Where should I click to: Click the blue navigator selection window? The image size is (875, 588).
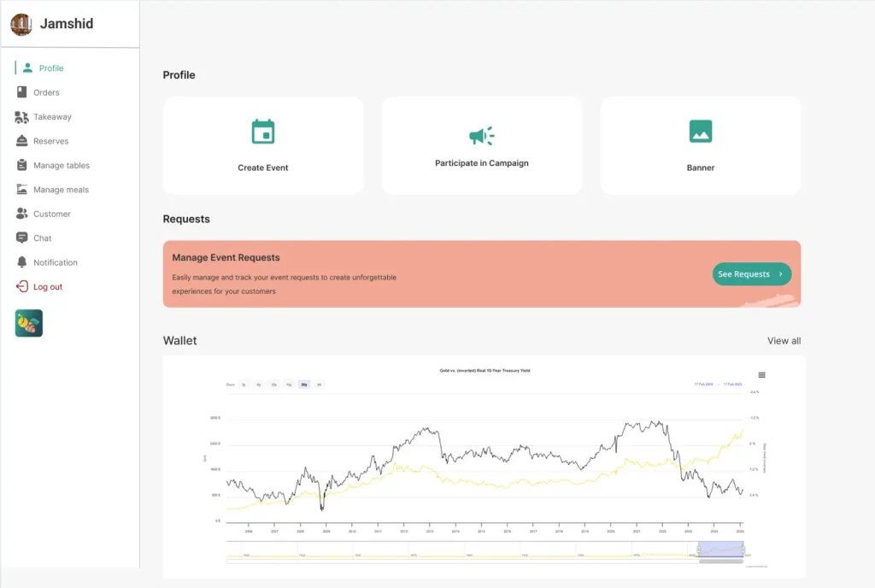pos(721,549)
